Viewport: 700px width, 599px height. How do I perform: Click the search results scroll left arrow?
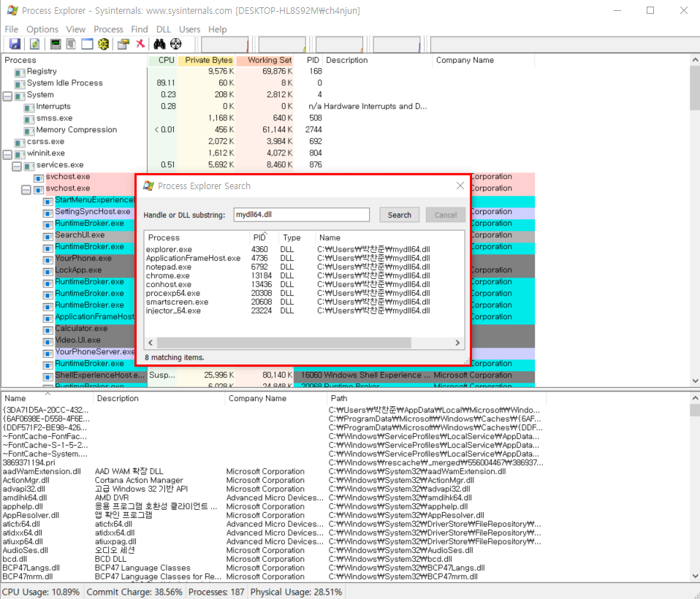coord(151,343)
